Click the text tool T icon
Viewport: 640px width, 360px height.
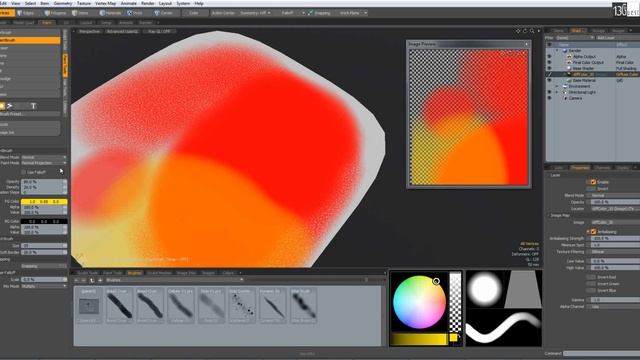(x=33, y=106)
